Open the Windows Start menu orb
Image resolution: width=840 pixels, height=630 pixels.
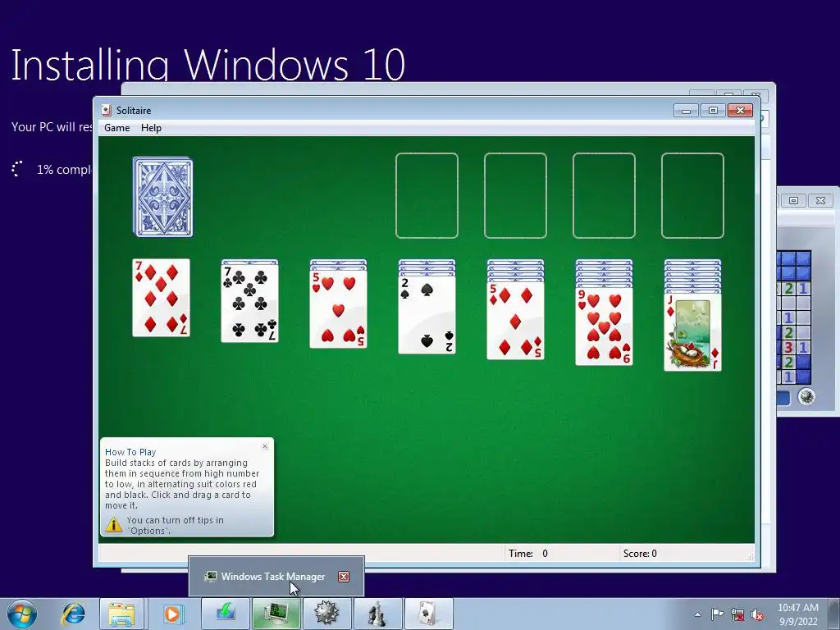coord(22,614)
